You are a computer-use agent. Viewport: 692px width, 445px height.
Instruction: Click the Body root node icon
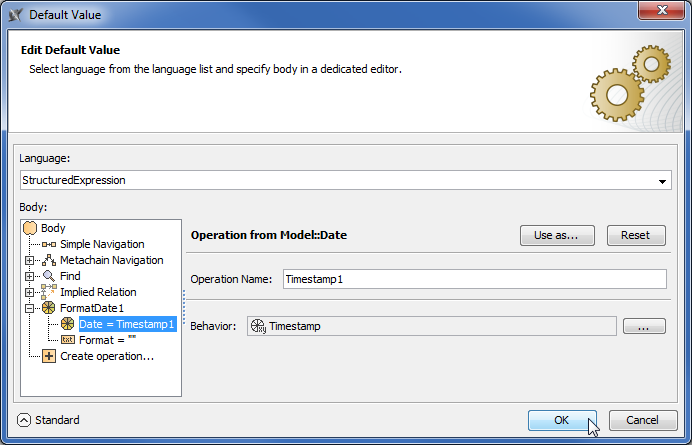[30, 228]
